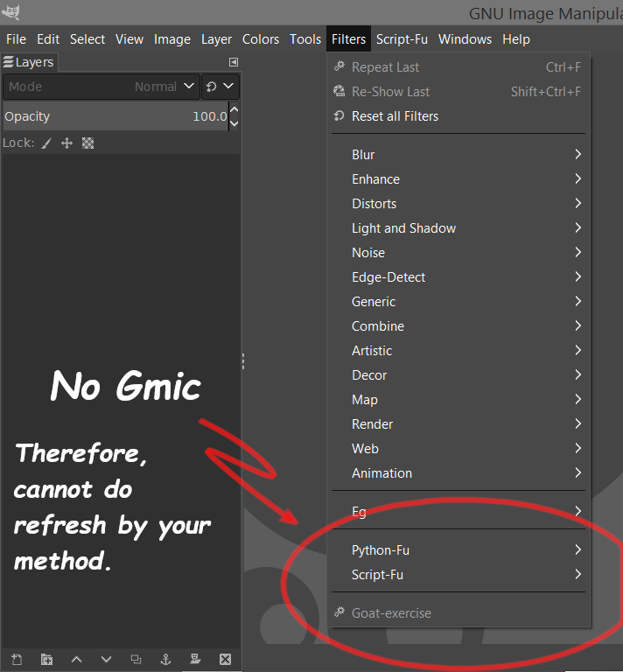Expand the Render submenu
The height and width of the screenshot is (672, 623).
pos(458,423)
